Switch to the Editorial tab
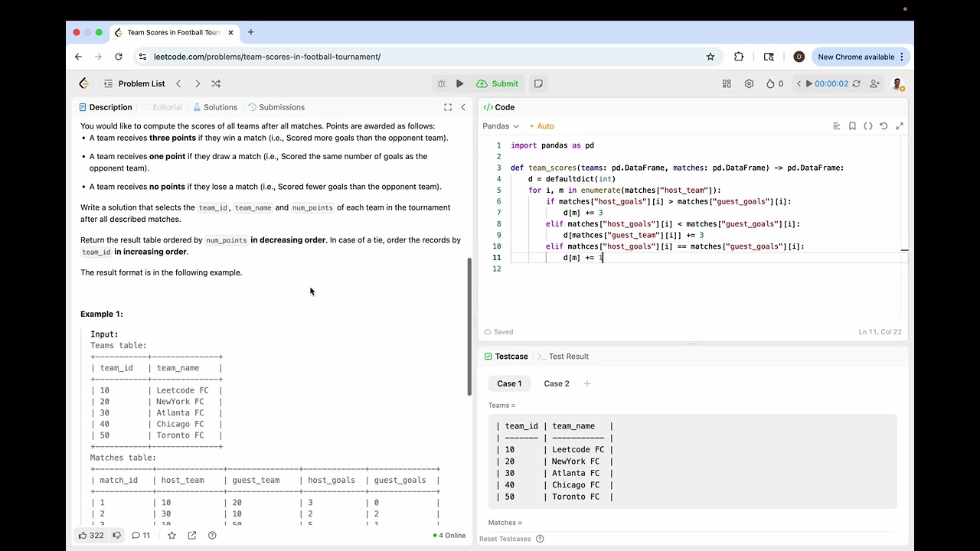 tap(162, 107)
